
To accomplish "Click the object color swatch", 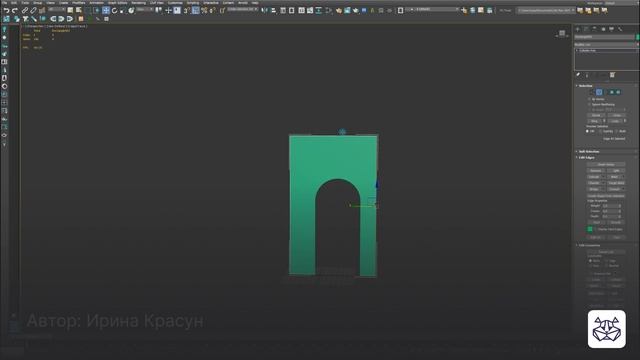I will (x=638, y=37).
